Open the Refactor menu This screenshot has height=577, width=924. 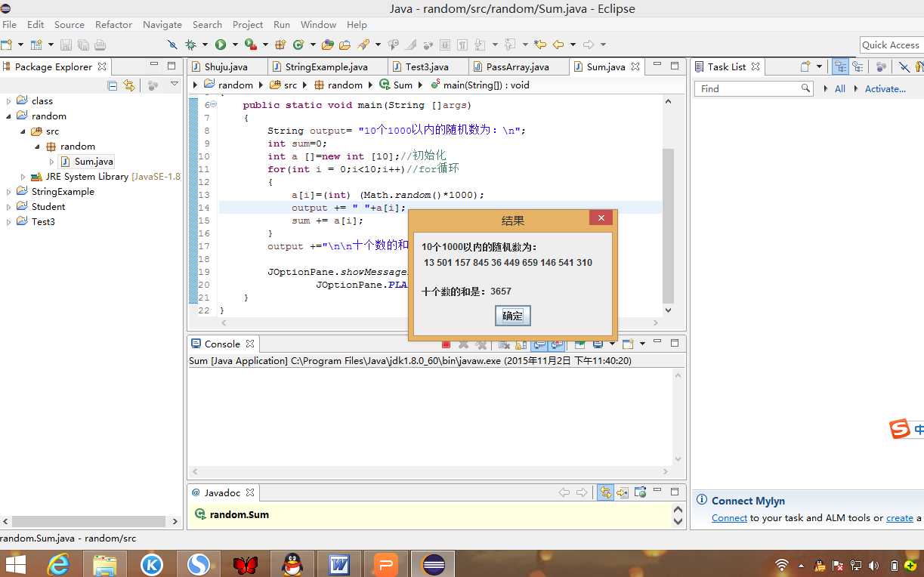(x=113, y=25)
